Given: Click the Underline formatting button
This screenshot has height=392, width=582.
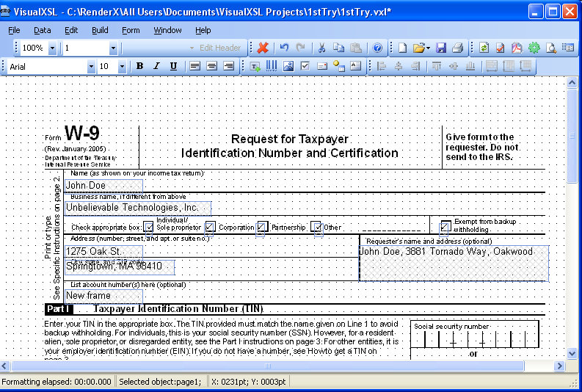Looking at the screenshot, I should point(173,66).
